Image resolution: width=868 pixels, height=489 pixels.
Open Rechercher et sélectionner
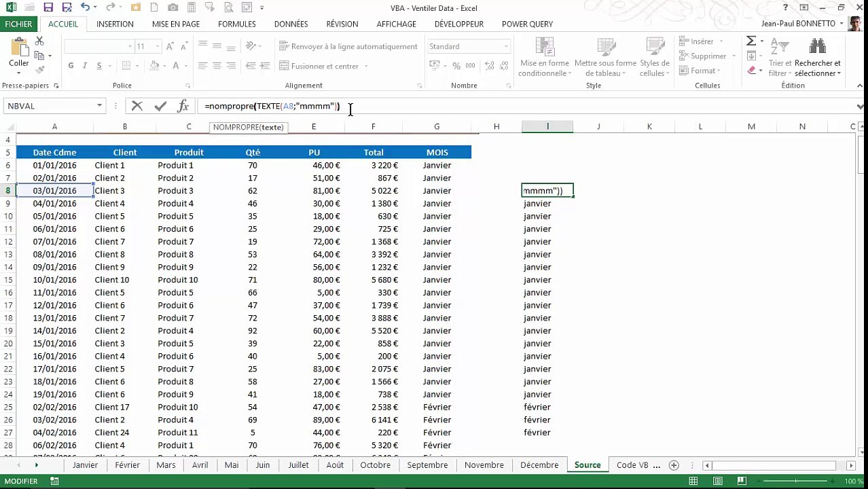(818, 57)
